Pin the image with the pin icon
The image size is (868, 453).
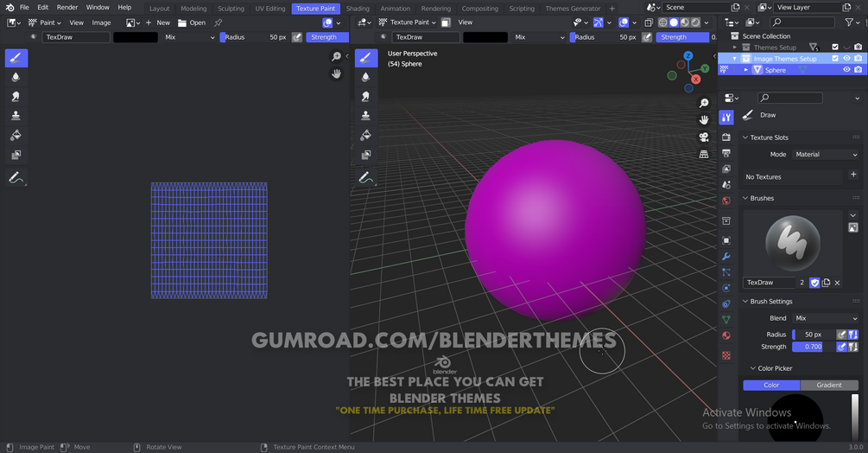(x=219, y=22)
